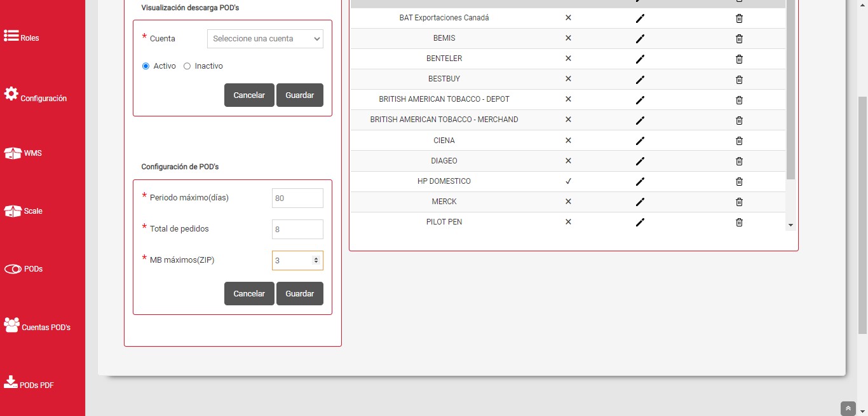Go to Cuentas POD's in sidebar
This screenshot has height=416, width=868.
(x=37, y=326)
